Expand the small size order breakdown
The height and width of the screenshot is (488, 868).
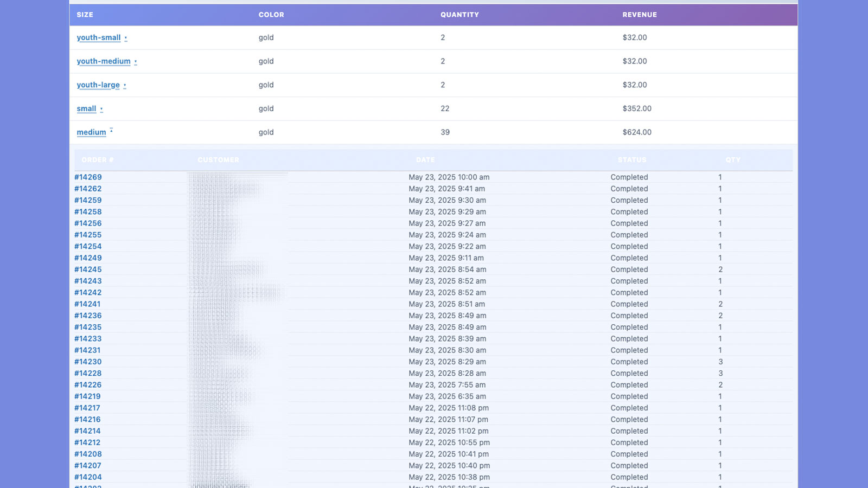(102, 108)
